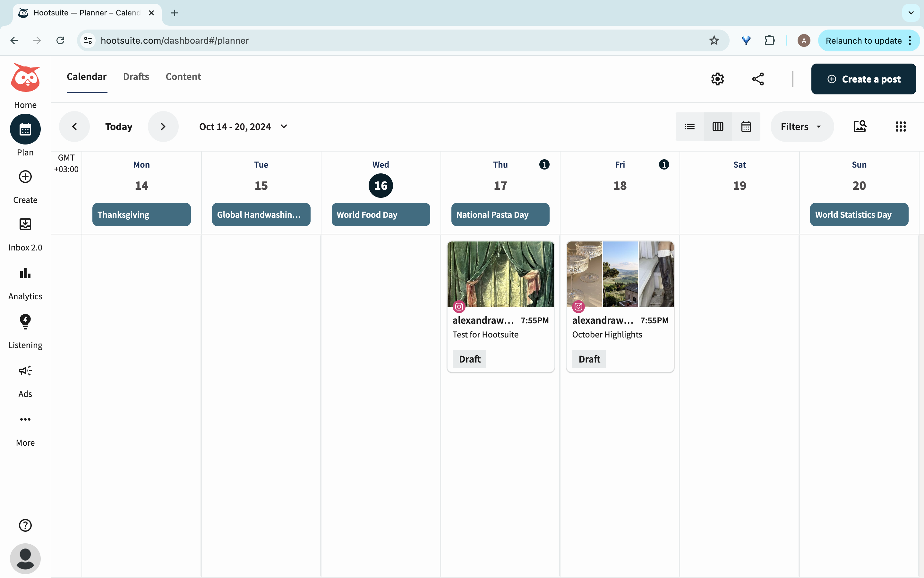Switch to month calendar view
Image resolution: width=924 pixels, height=578 pixels.
(x=746, y=127)
